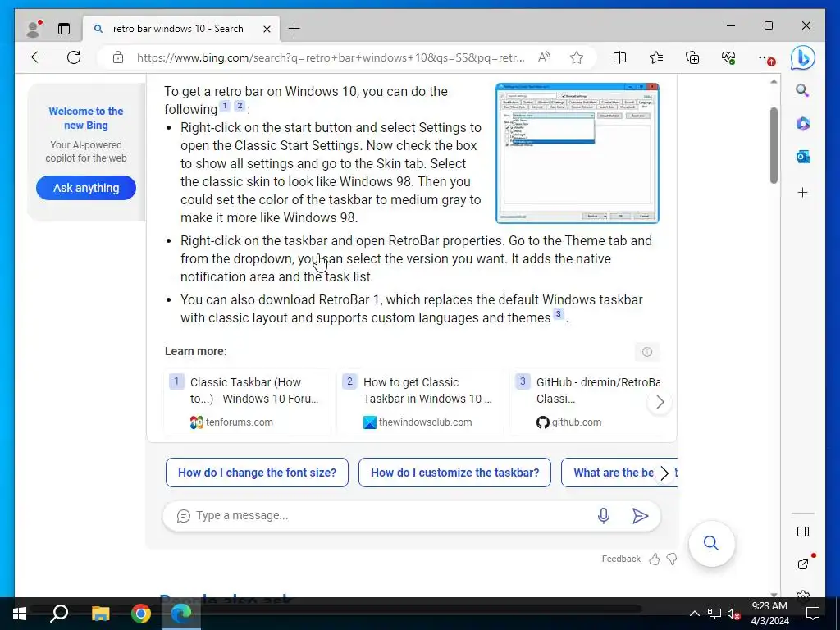
Task: Click the Feedback label
Action: (x=621, y=559)
